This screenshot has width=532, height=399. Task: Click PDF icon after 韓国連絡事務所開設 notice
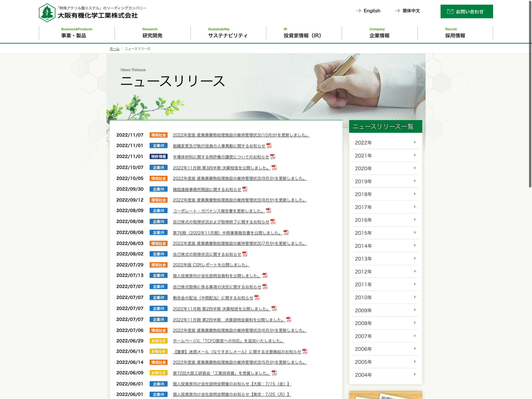point(245,189)
